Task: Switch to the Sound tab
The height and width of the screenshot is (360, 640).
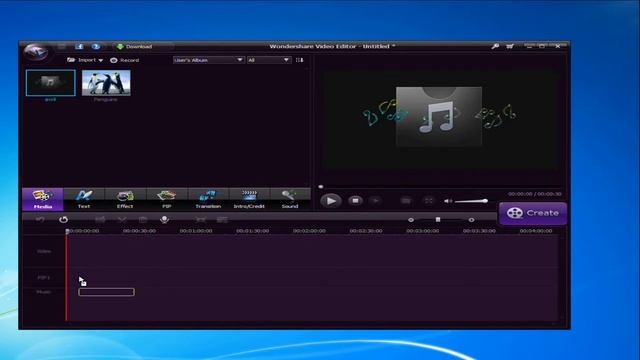Action: pyautogui.click(x=290, y=199)
